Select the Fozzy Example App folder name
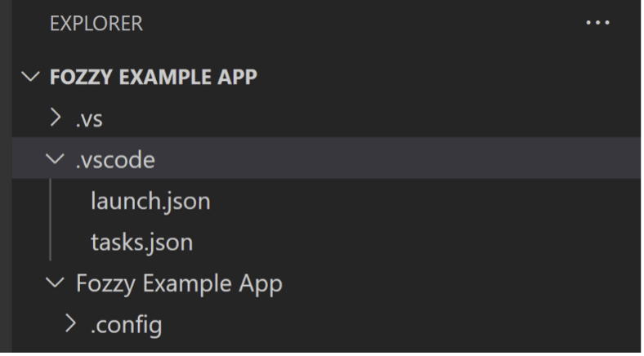Viewport: 644px width, 356px height. point(179,283)
